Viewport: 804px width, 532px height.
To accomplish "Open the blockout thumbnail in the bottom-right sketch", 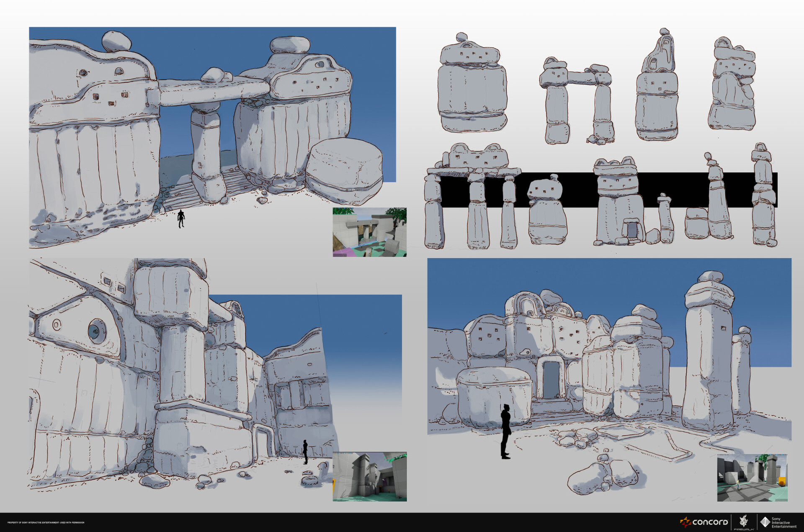I will coord(752,478).
